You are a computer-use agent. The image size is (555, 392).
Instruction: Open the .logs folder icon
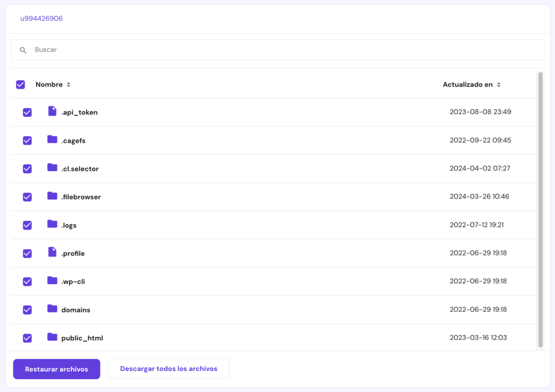[53, 225]
